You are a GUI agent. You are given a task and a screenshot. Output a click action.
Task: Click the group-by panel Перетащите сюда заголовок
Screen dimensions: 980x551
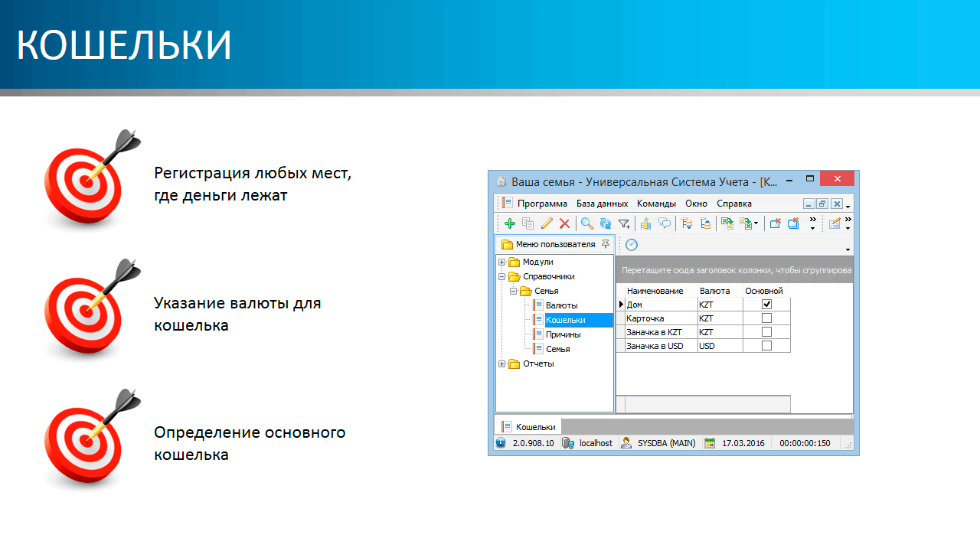click(x=735, y=270)
